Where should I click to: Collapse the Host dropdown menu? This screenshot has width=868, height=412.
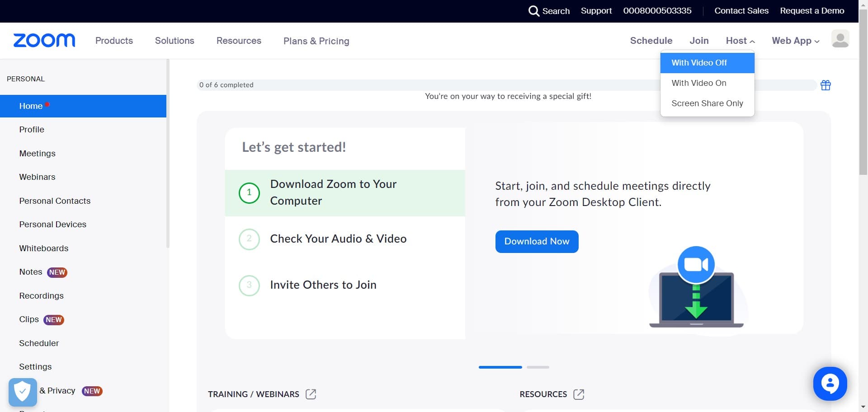(x=740, y=41)
